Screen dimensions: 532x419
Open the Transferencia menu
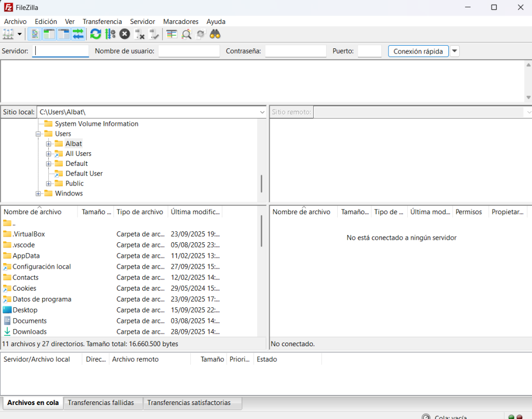[x=102, y=21]
